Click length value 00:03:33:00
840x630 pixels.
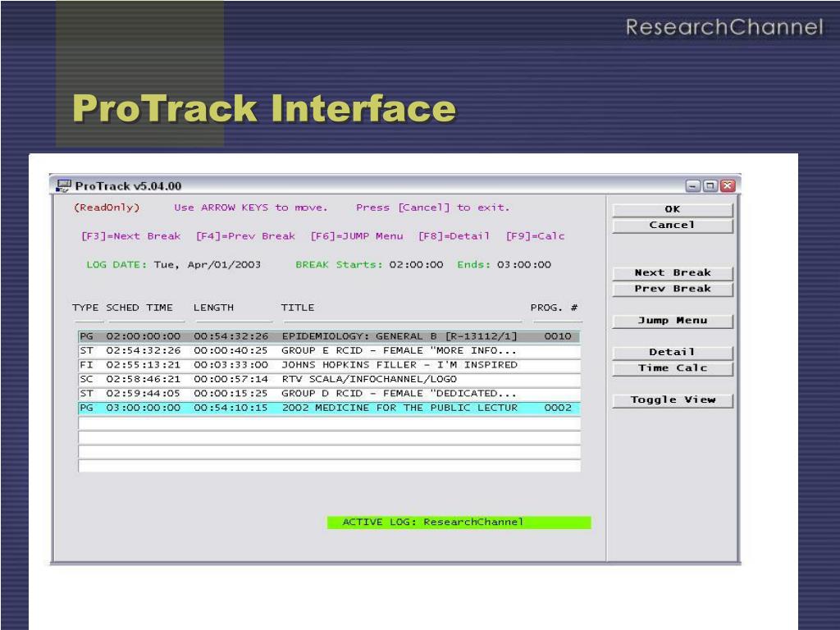231,365
